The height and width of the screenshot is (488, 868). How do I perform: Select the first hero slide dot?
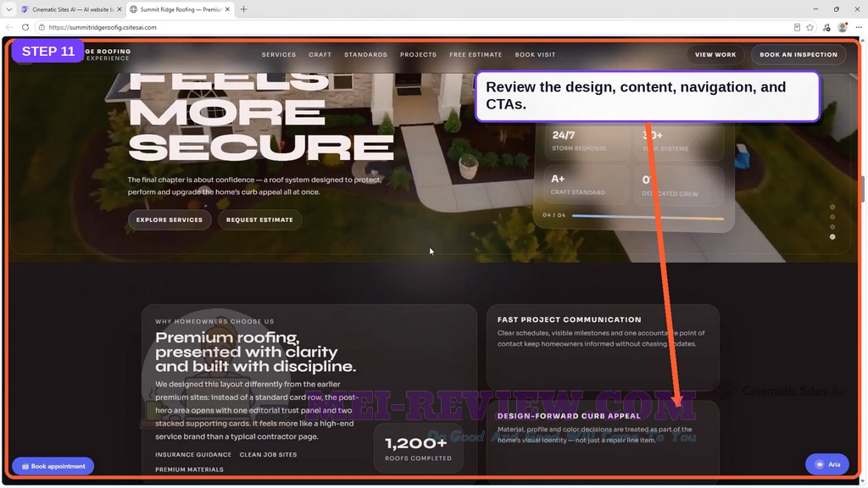(832, 207)
